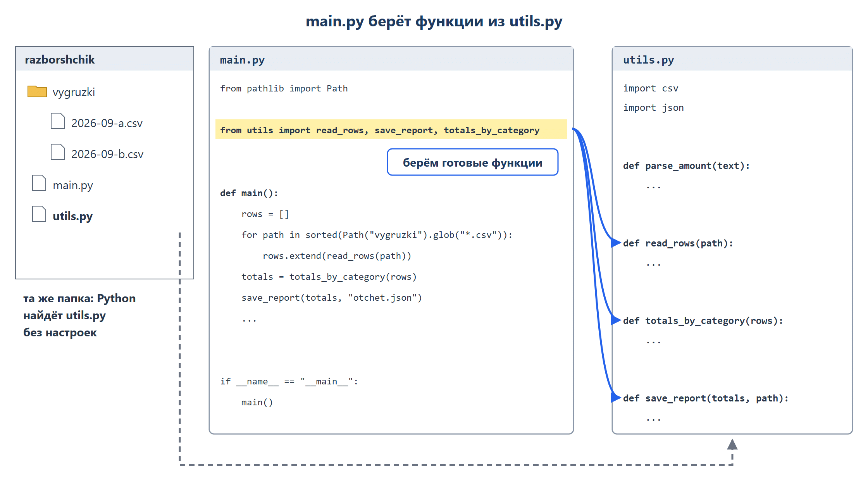The height and width of the screenshot is (496, 868).
Task: Click the file icon beside bold utils.py
Action: point(39,214)
